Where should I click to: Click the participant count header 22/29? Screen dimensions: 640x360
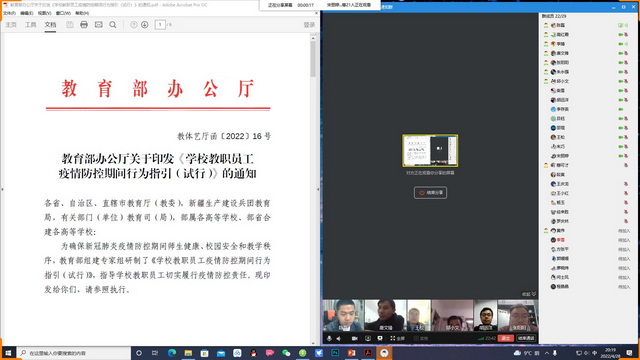pyautogui.click(x=554, y=16)
